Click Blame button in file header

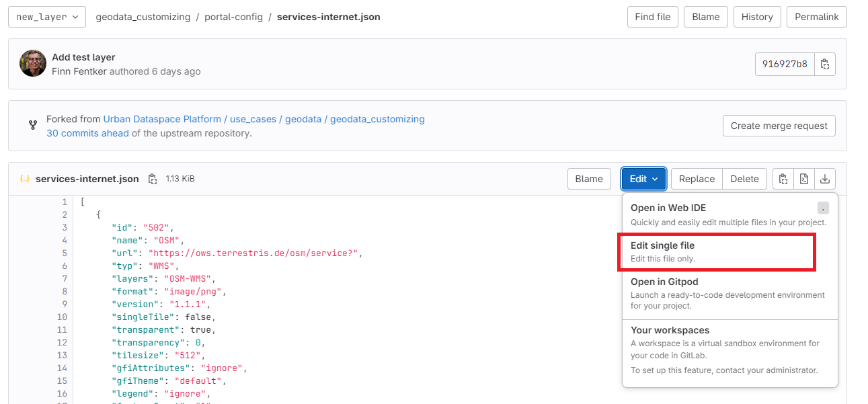[x=589, y=179]
